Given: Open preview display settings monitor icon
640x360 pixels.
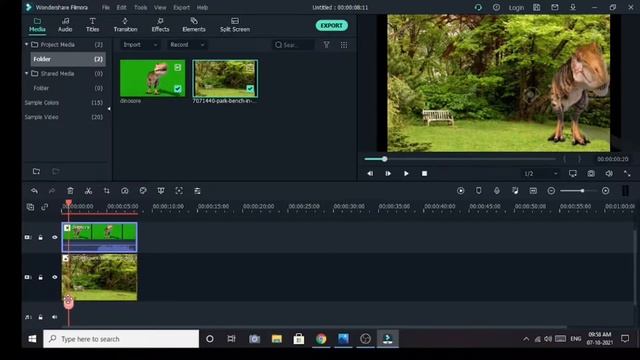Looking at the screenshot, I should click(x=573, y=173).
